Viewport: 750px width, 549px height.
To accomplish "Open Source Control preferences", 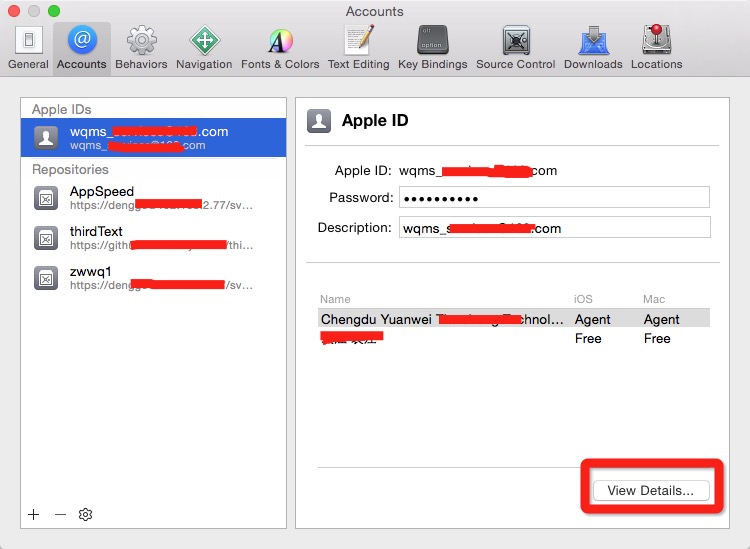I will pos(516,48).
